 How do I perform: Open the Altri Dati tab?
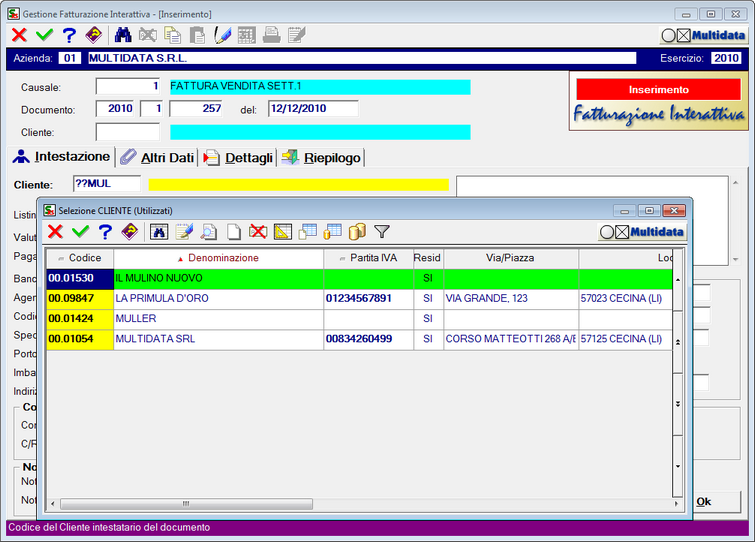tap(157, 157)
